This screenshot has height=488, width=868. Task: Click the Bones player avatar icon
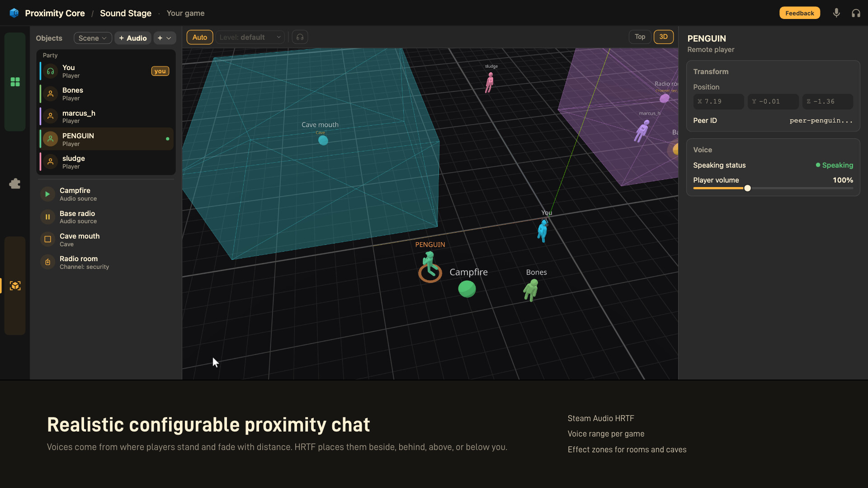tap(51, 94)
